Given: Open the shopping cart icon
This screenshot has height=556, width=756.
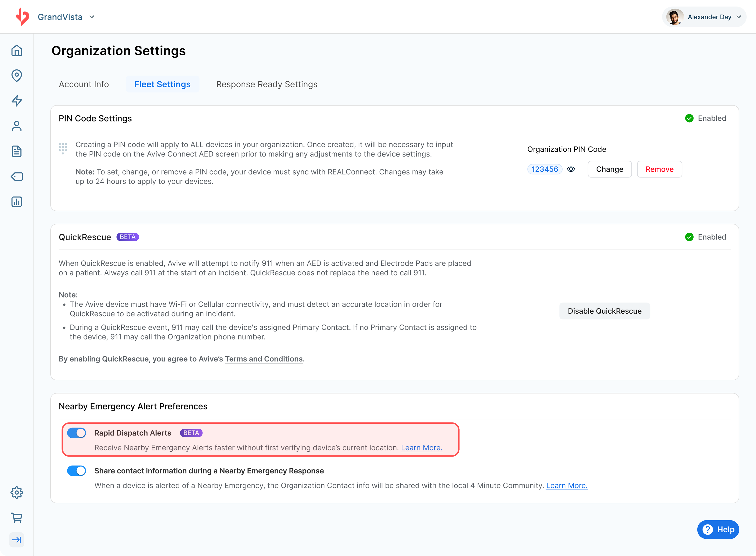Looking at the screenshot, I should 17,518.
